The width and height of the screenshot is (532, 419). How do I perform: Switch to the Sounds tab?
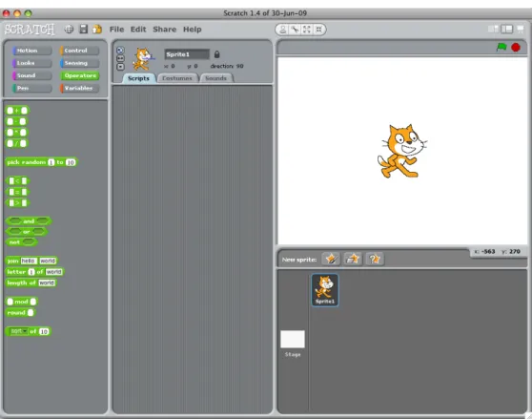click(x=215, y=78)
